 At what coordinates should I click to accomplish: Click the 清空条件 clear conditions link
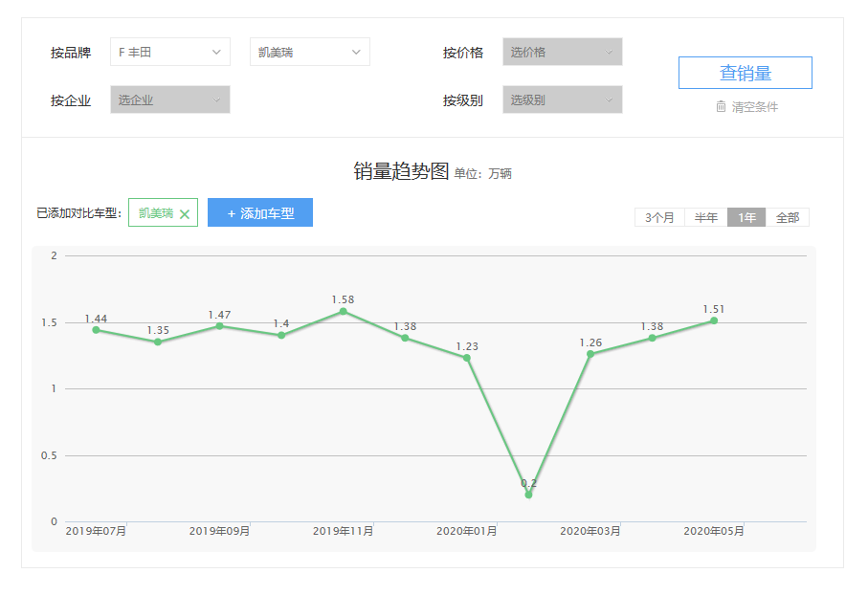(755, 107)
